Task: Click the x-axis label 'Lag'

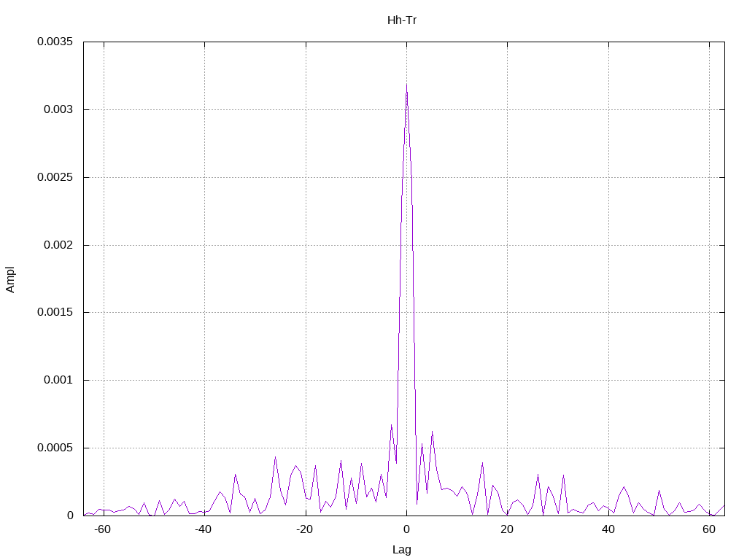Action: pos(402,550)
